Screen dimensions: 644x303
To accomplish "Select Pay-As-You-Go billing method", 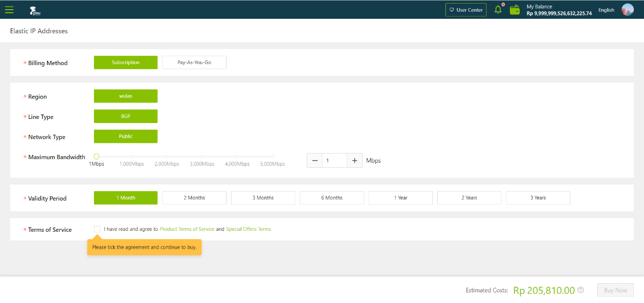I will point(194,63).
